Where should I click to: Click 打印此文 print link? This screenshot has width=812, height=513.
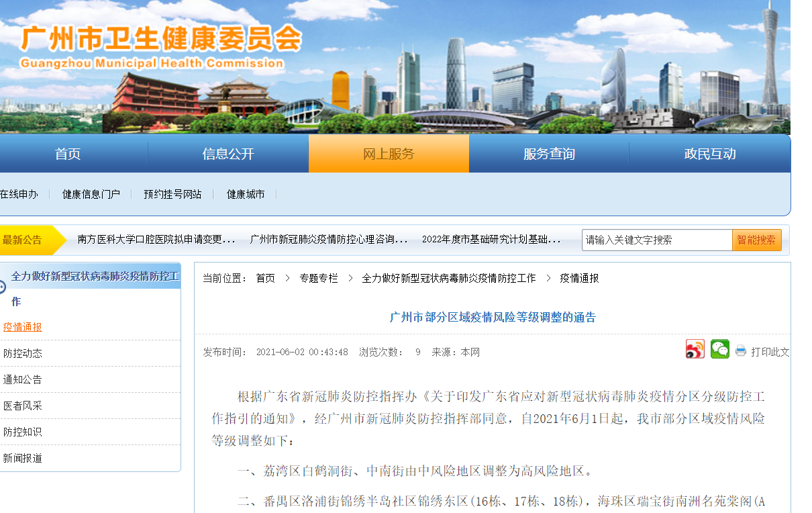pos(770,351)
